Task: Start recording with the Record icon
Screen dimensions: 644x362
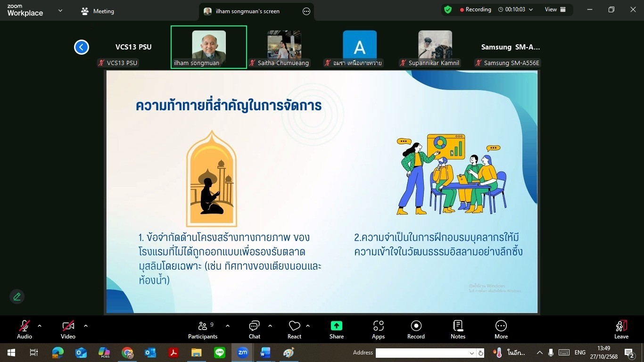Action: click(416, 326)
